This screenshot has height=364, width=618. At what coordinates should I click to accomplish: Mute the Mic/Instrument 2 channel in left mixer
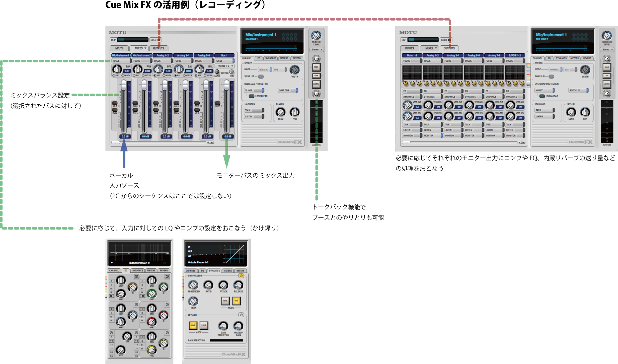point(135,110)
